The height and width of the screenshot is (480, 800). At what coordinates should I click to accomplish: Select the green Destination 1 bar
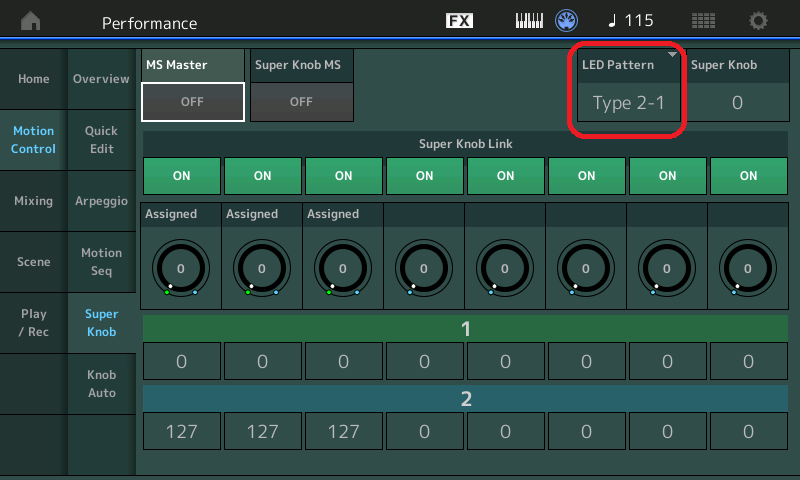465,329
